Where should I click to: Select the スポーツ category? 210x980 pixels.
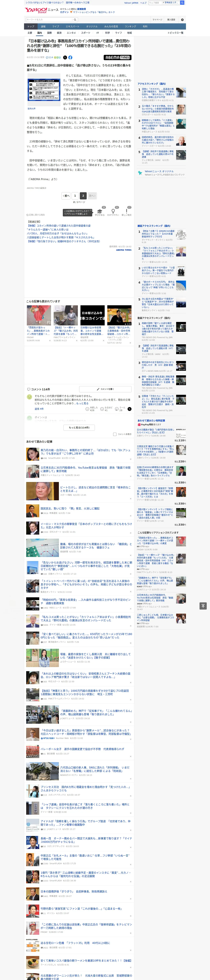[86, 33]
